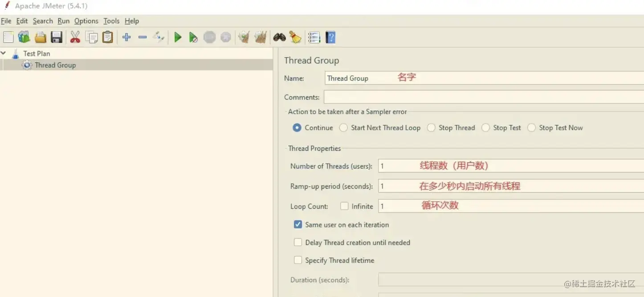The width and height of the screenshot is (644, 297).
Task: Click the Save test plan icon
Action: (57, 37)
